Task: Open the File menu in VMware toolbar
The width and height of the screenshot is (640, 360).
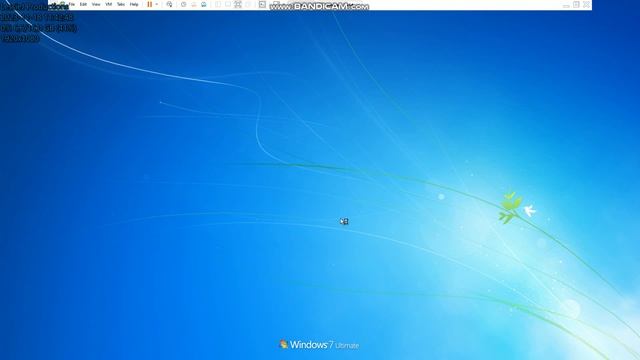Action: pos(71,4)
